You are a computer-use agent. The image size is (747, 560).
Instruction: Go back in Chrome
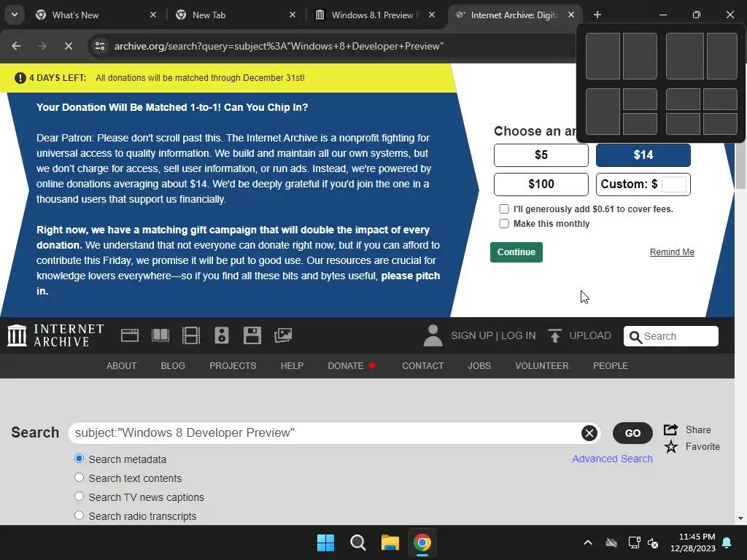[16, 46]
